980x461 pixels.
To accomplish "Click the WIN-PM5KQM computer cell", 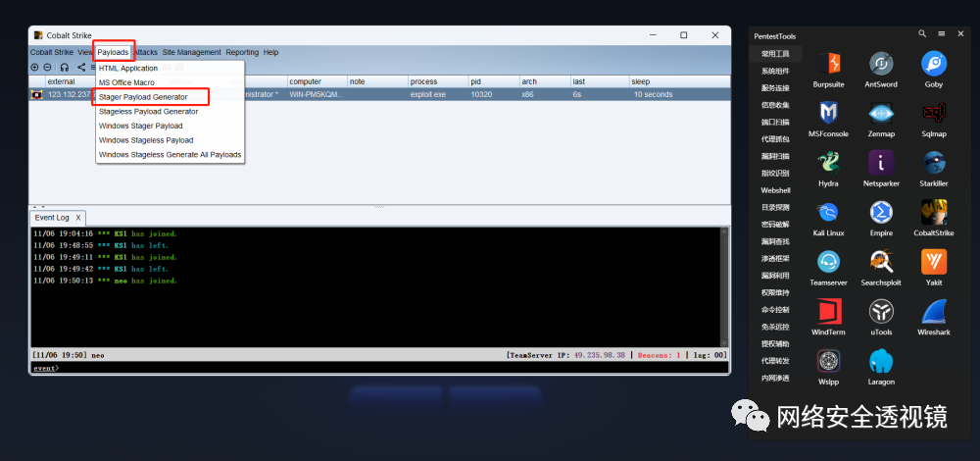I will point(317,94).
